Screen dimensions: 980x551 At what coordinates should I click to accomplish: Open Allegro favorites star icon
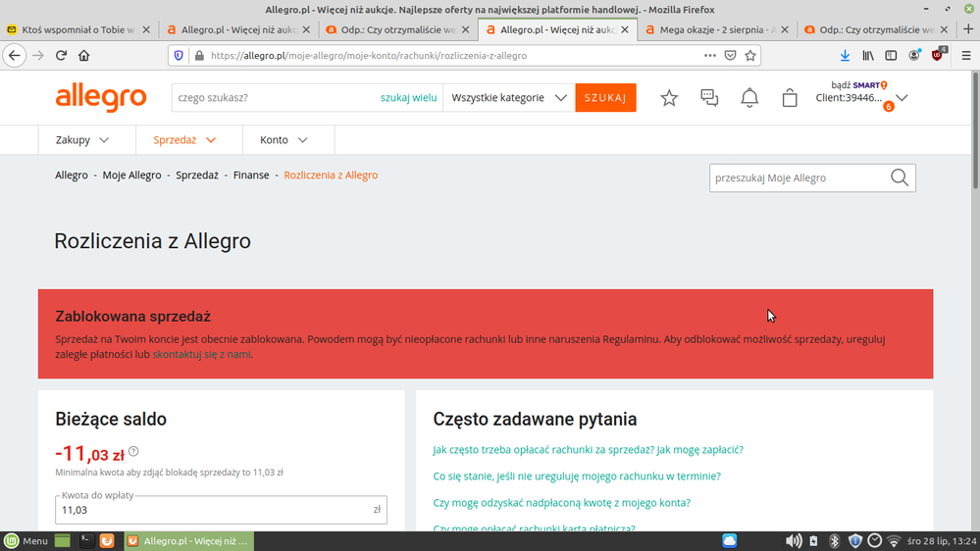tap(669, 97)
